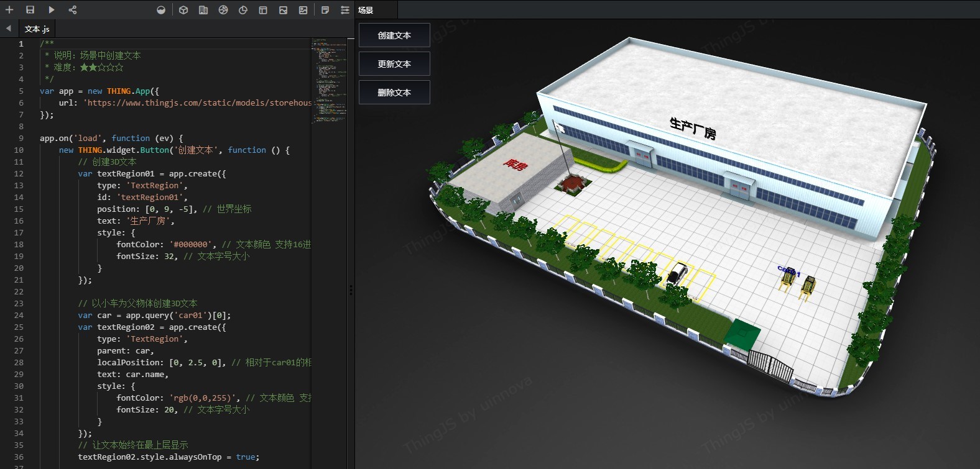The image size is (980, 469).
Task: Switch to the 场景 tab
Action: point(366,10)
